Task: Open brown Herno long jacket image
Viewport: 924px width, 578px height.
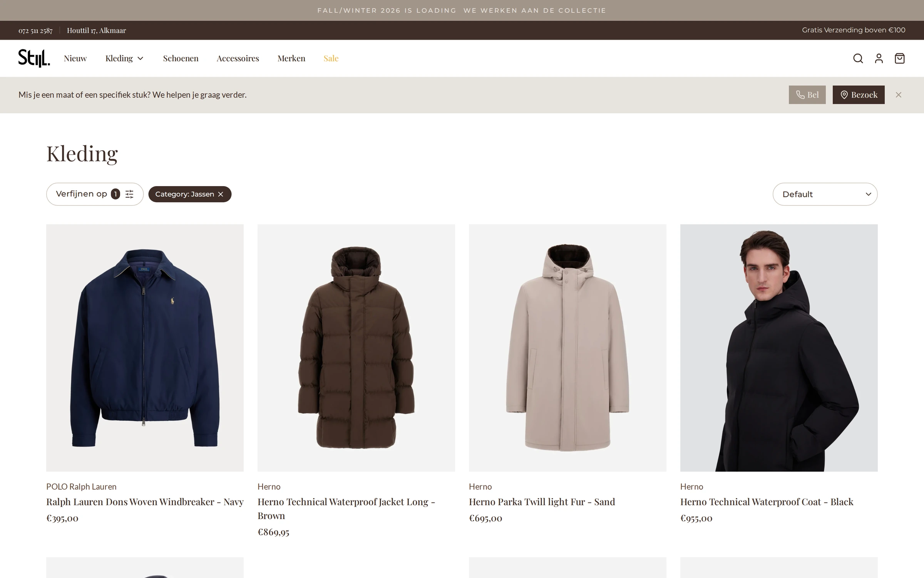Action: point(356,348)
